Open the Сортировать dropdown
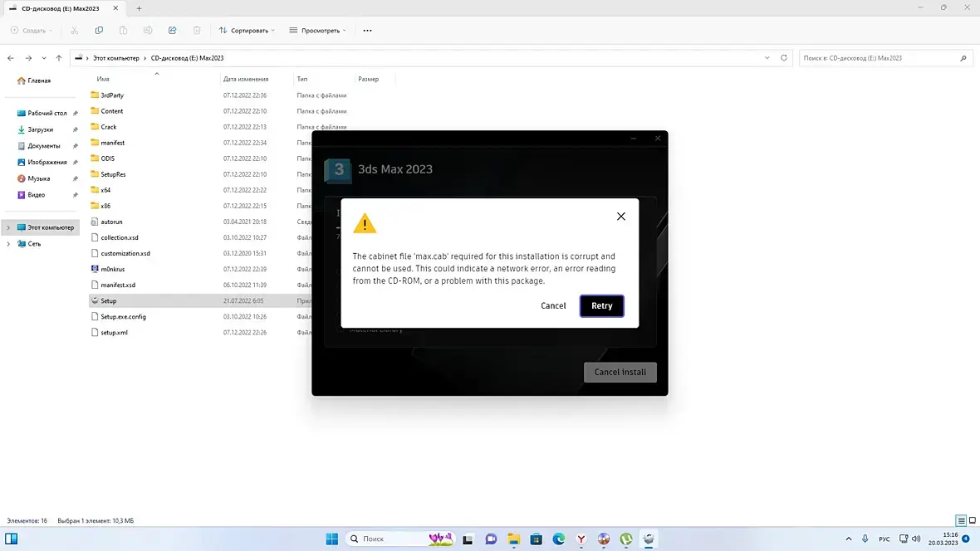Viewport: 980px width, 551px height. (x=247, y=30)
